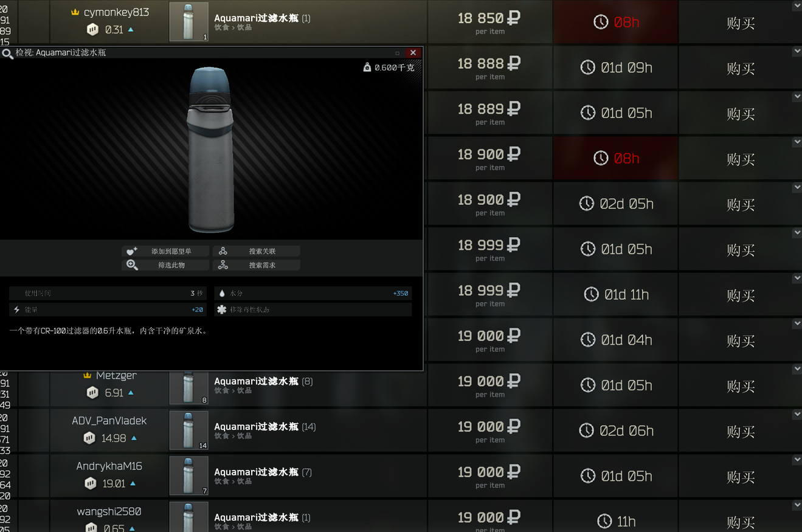
Task: Click the 01d 05h time in AndrykhaM16's row
Action: tap(626, 476)
